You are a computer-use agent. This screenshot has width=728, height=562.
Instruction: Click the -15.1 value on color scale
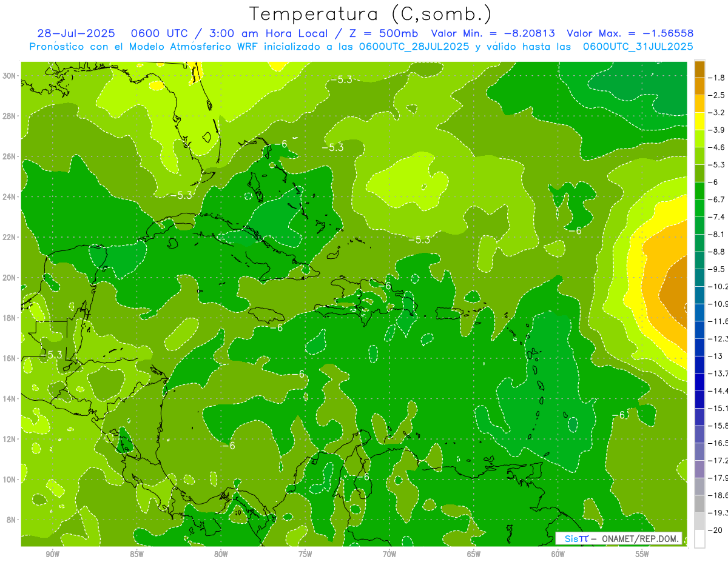point(718,407)
